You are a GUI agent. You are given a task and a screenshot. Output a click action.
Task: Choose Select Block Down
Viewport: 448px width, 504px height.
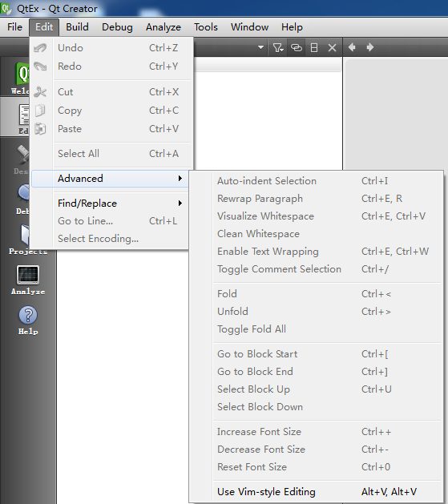(x=317, y=407)
